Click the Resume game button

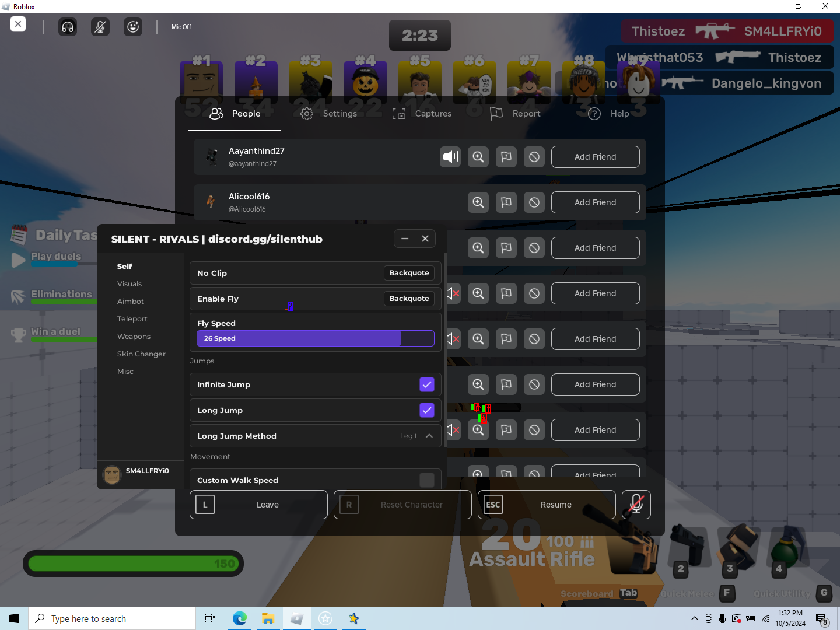point(547,505)
